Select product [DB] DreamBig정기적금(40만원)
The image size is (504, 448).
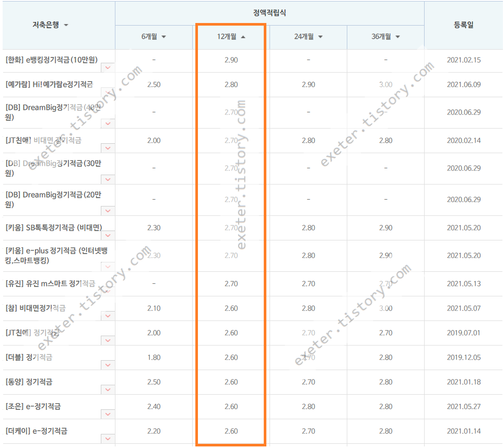(53, 112)
